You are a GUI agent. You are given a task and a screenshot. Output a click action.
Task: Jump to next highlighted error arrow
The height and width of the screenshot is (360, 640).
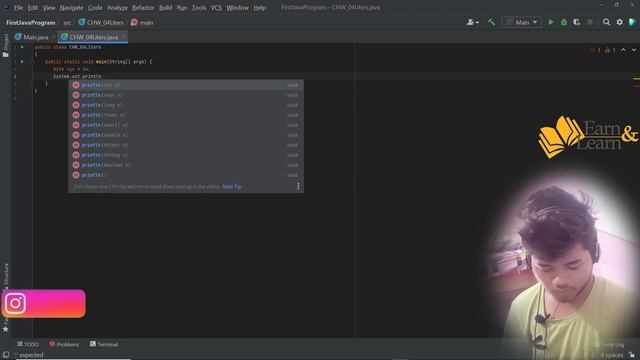pos(633,50)
